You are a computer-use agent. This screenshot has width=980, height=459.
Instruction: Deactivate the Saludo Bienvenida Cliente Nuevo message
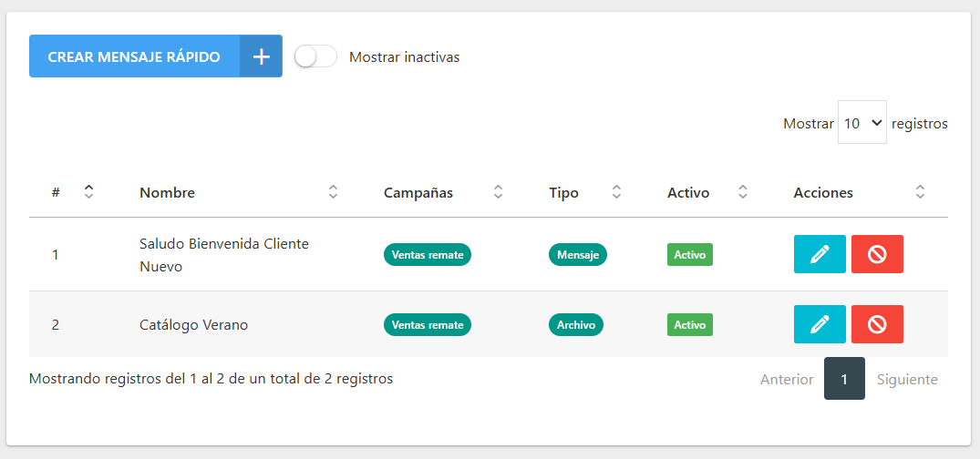[x=877, y=254]
